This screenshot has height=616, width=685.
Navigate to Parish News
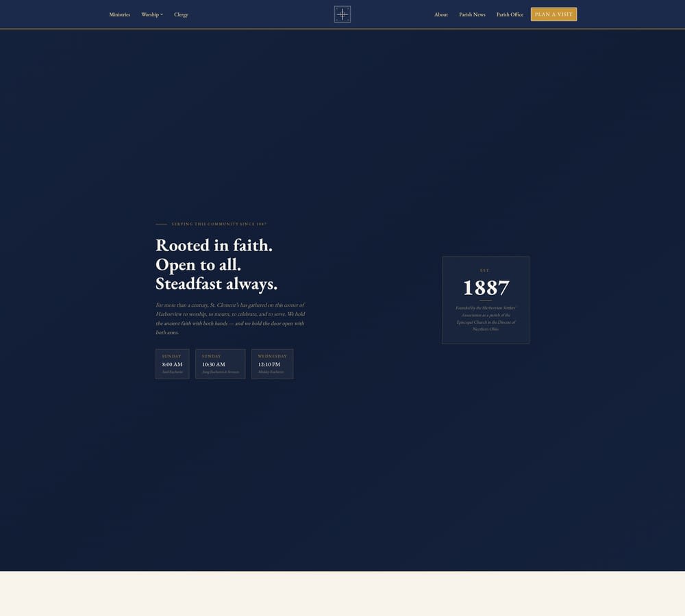(472, 14)
